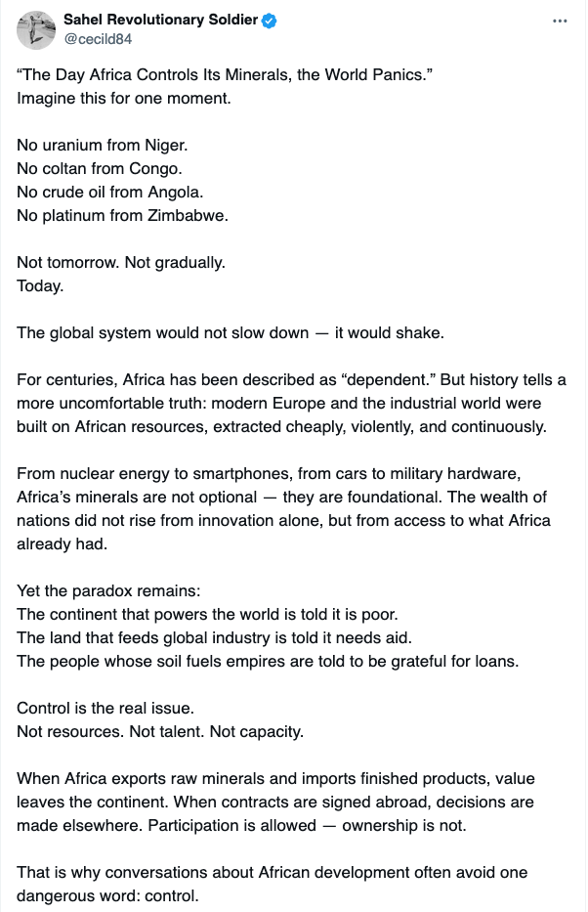Click the "No uranium from Niger." line
This screenshot has height=912, width=588.
coord(102,145)
